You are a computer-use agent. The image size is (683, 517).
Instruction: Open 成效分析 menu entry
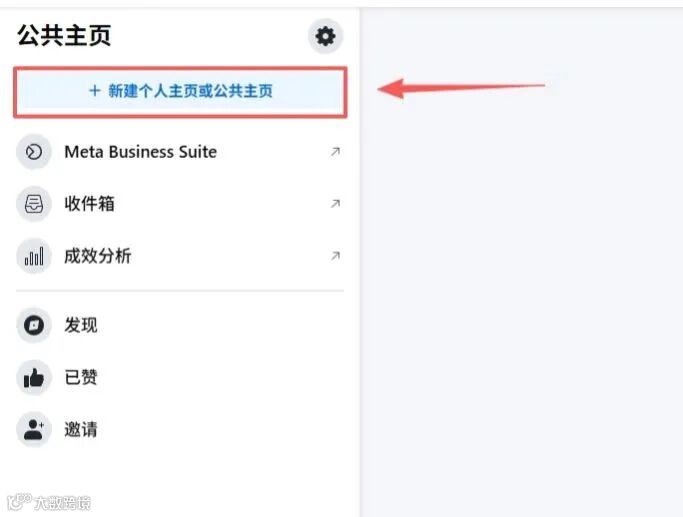tap(179, 256)
